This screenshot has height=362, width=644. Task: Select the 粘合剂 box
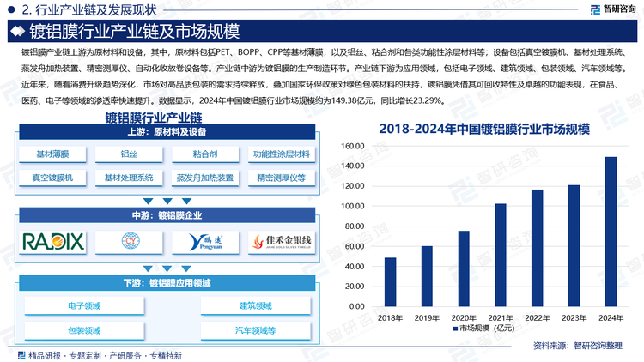click(x=205, y=154)
